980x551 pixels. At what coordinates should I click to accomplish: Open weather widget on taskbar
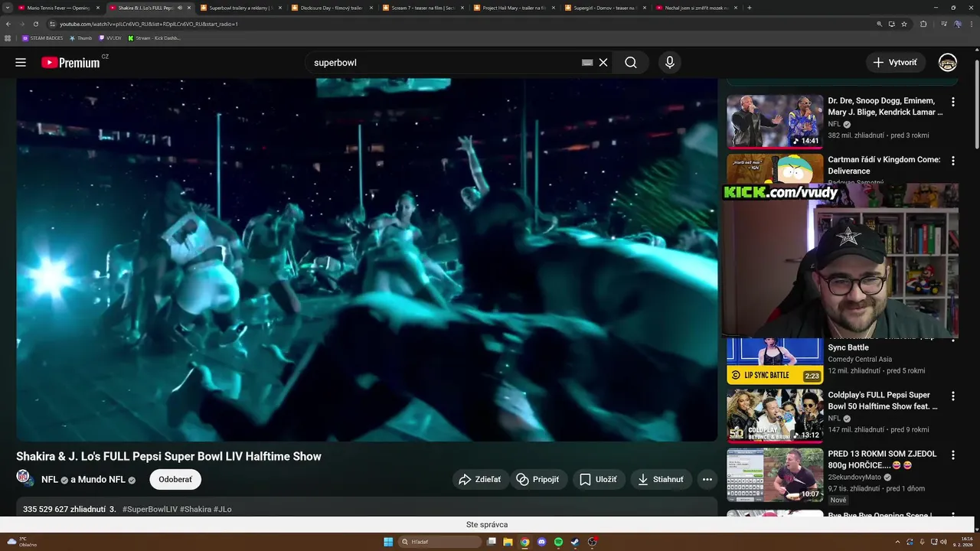(x=21, y=542)
